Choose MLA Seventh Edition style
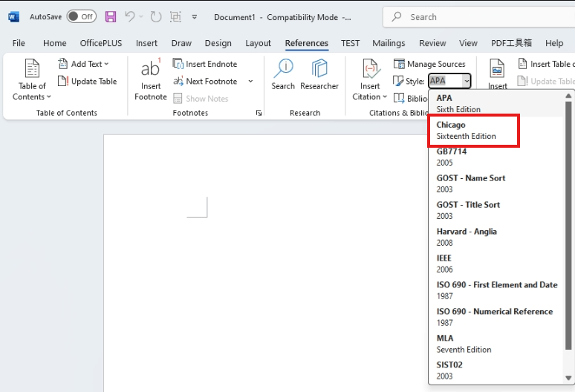 [496, 344]
